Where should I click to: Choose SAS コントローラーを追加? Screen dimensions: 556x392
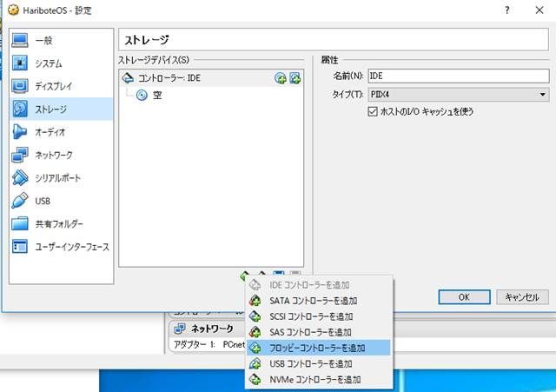coord(319,332)
